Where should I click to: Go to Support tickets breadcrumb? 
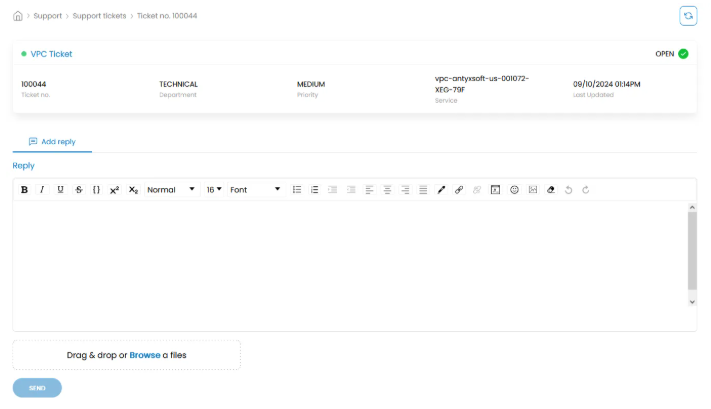(x=98, y=16)
